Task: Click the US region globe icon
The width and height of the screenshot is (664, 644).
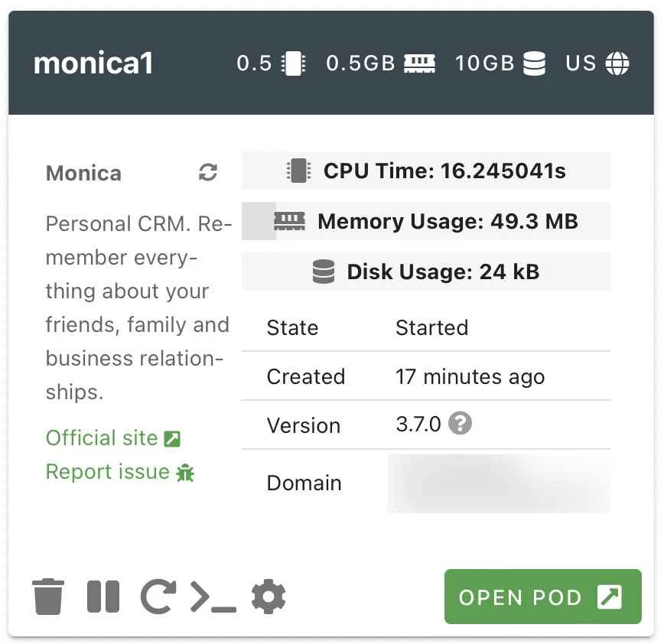Action: [617, 63]
